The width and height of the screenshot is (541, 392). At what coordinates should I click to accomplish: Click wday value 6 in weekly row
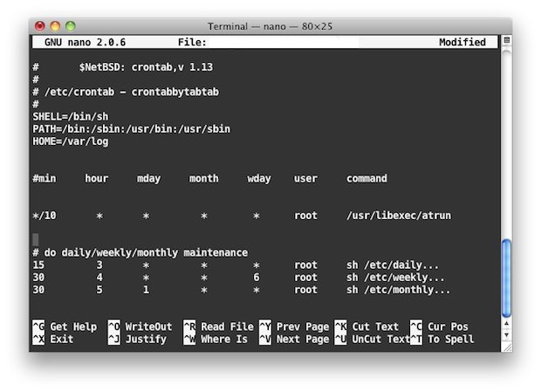(257, 278)
